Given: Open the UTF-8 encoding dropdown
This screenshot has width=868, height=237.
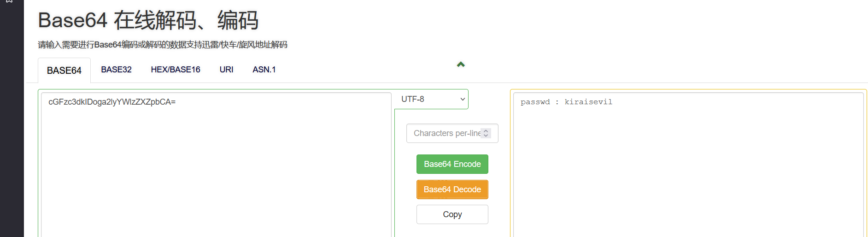Looking at the screenshot, I should tap(432, 99).
